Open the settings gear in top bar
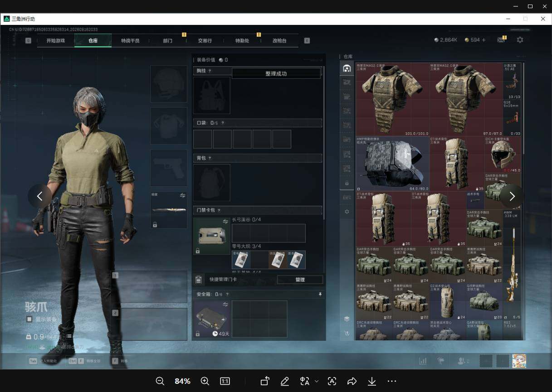Image resolution: width=552 pixels, height=392 pixels. click(520, 40)
